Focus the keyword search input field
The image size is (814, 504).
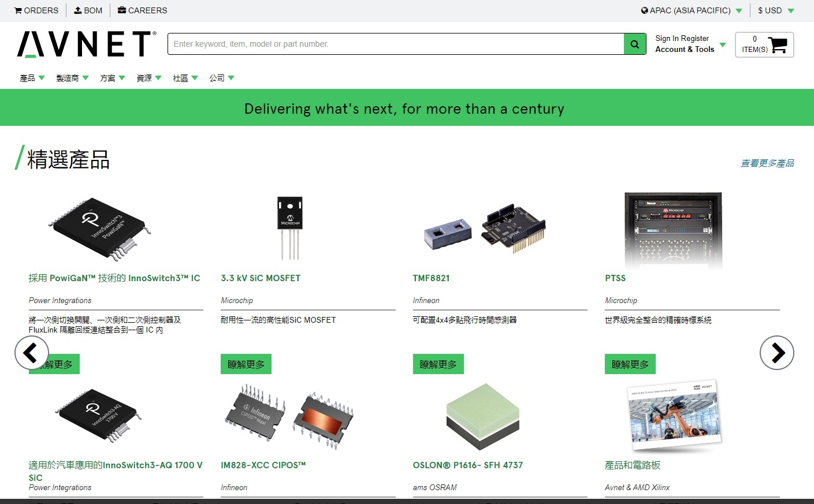click(396, 44)
